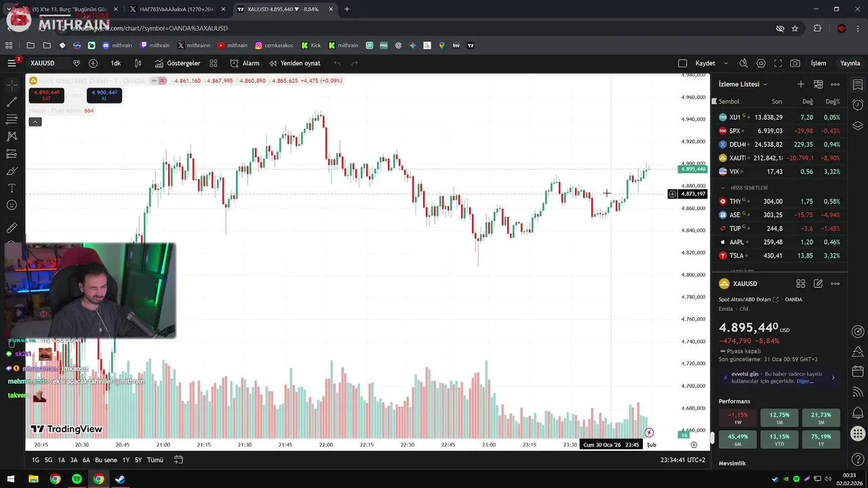Toggle the go-to-date calendar control
Screen dimensions: 868x488
(x=178, y=460)
